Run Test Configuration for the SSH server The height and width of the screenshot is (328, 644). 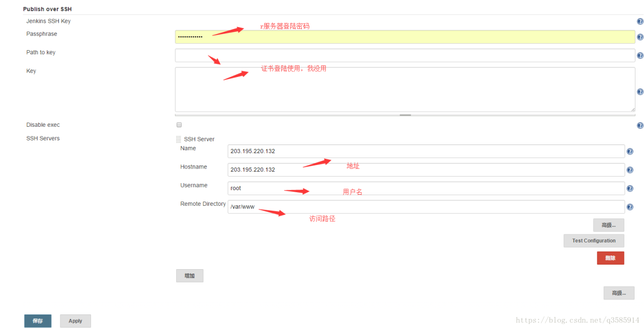(593, 240)
